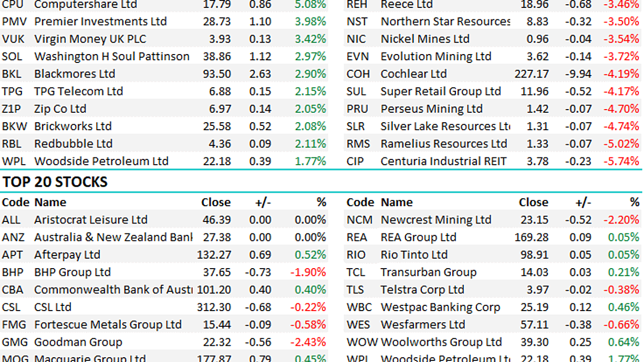The image size is (644, 362).
Task: Click the -5.74% loss value
Action: pyautogui.click(x=621, y=161)
